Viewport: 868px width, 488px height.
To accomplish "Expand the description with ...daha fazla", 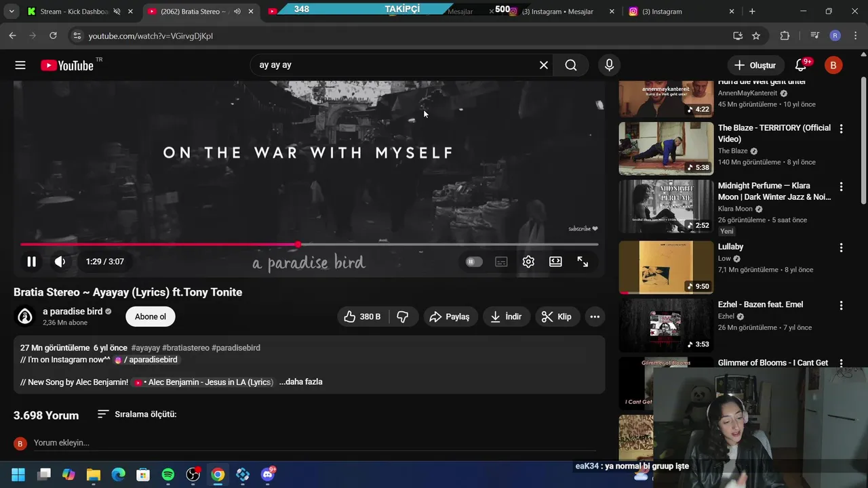I will 300,382.
